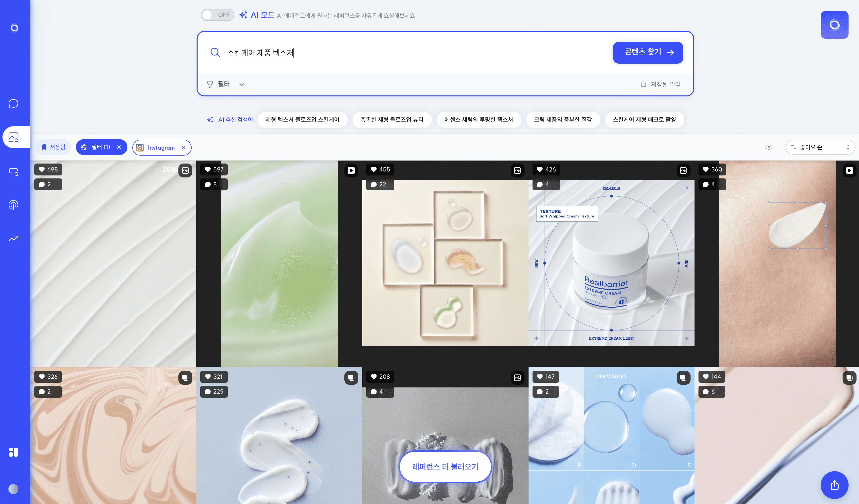Open the dashboard grid icon in sidebar
Screen dimensions: 859x504
(14, 452)
